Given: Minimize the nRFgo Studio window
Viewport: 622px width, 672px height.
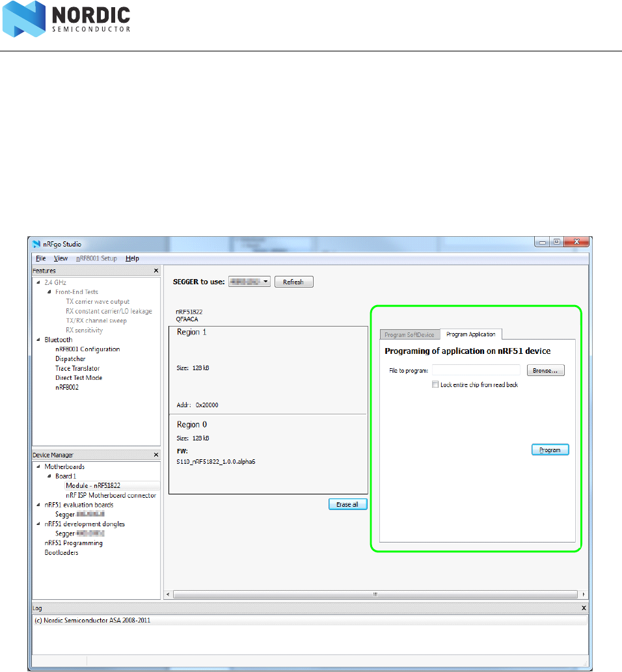Looking at the screenshot, I should point(542,242).
